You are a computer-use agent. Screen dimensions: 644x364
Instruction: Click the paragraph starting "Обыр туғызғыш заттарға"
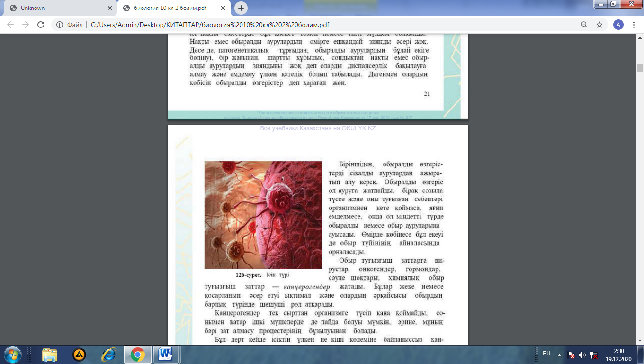tap(325, 282)
